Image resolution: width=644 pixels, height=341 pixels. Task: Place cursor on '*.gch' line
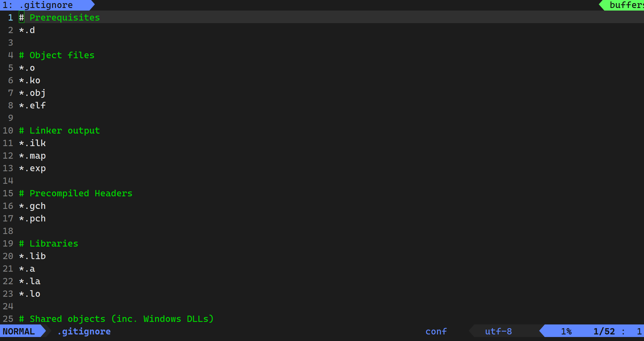point(32,206)
